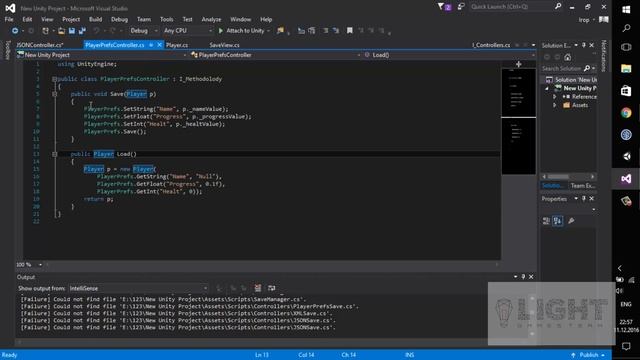The height and width of the screenshot is (360, 640).
Task: Collapse the Load method outline
Action: (54, 154)
